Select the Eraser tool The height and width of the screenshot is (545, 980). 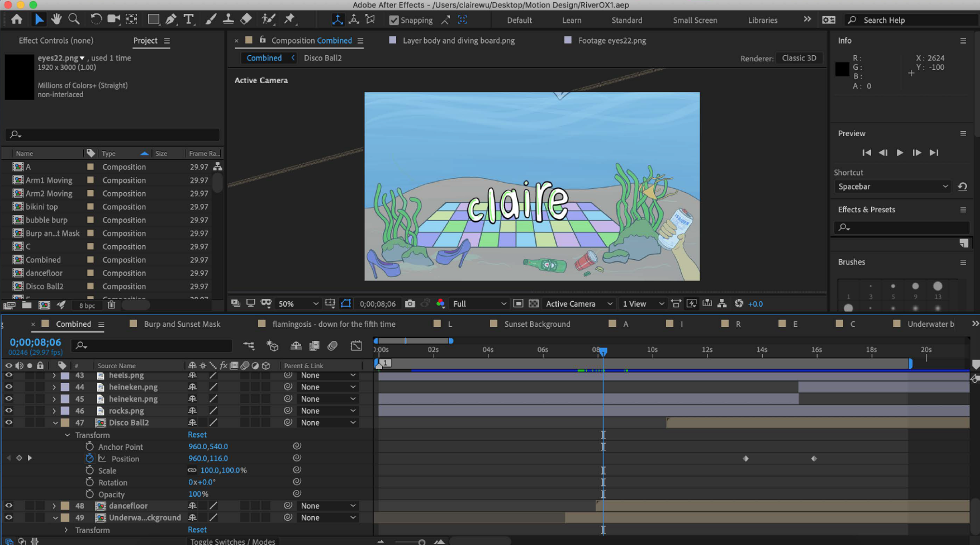[x=246, y=19]
